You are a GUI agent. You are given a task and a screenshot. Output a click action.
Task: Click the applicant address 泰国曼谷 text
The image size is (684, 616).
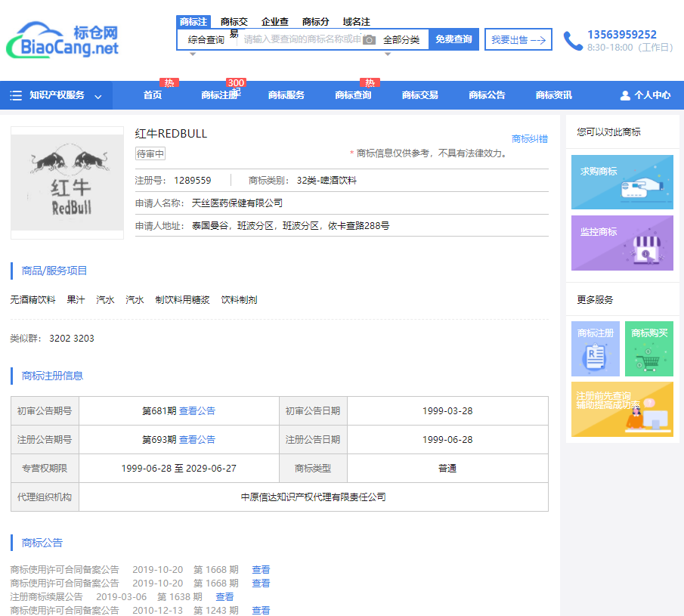click(x=290, y=226)
